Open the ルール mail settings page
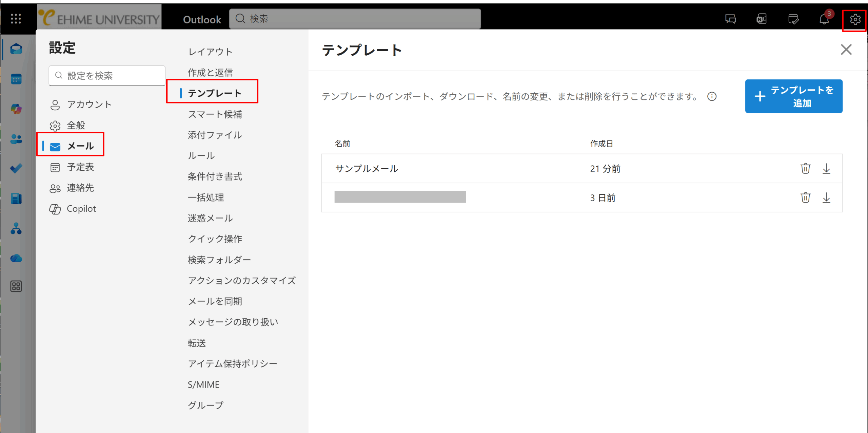 [201, 156]
